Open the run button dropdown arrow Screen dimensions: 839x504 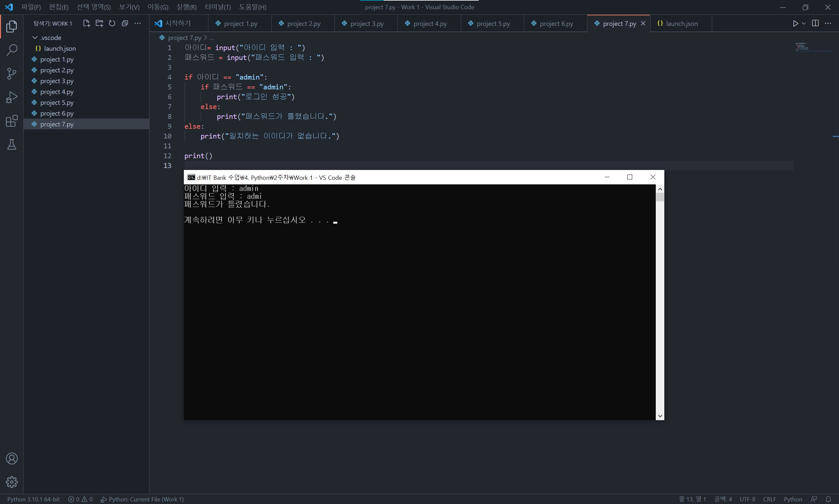point(804,24)
